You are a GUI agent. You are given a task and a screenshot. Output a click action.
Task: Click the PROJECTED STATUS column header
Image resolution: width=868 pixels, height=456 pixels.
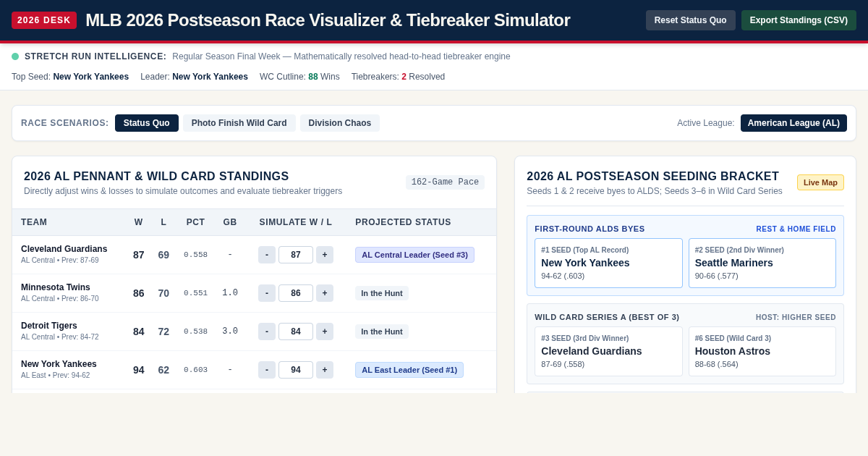click(x=403, y=222)
